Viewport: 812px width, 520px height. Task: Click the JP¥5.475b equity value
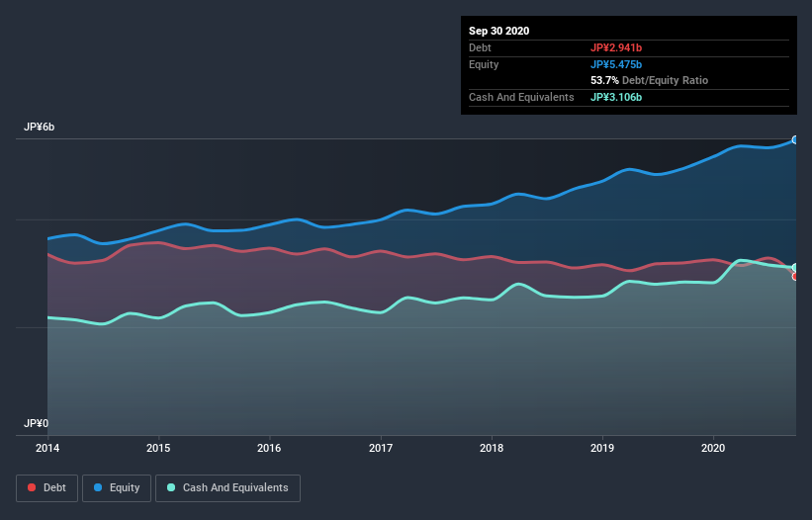pos(616,64)
